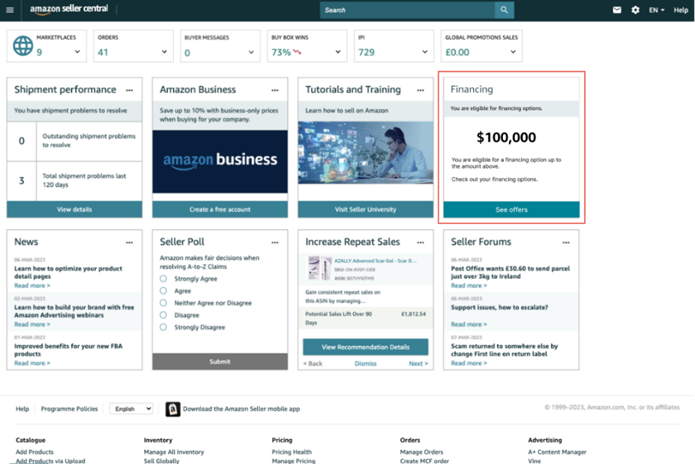The height and width of the screenshot is (464, 695).
Task: Open Read more for Advertising webinars news
Action: tap(32, 324)
